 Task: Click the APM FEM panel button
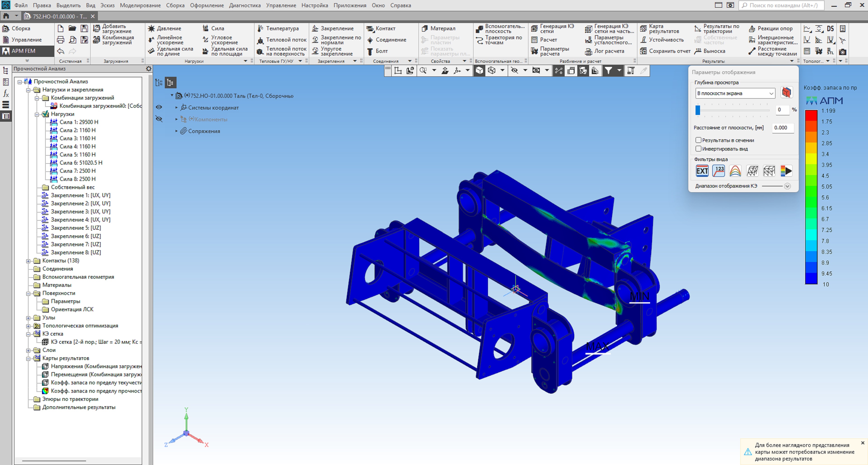tap(23, 51)
